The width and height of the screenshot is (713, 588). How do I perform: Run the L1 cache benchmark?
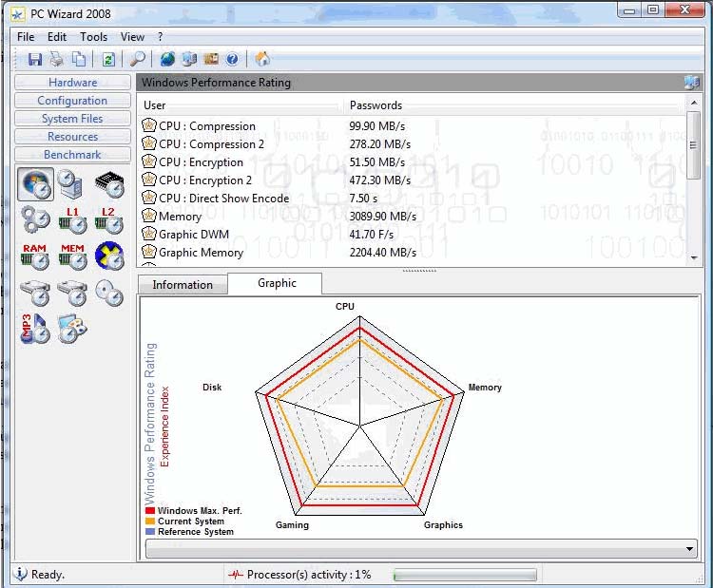coord(72,219)
